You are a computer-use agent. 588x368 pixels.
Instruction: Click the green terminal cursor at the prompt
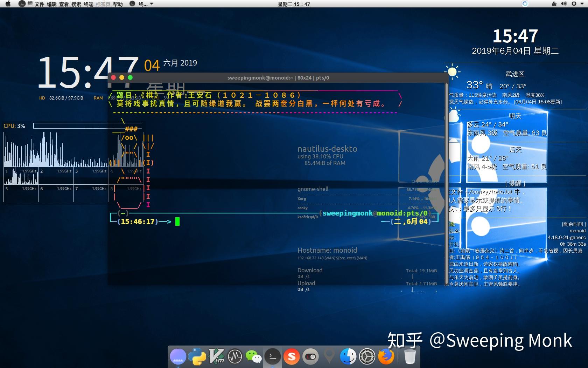(x=177, y=222)
